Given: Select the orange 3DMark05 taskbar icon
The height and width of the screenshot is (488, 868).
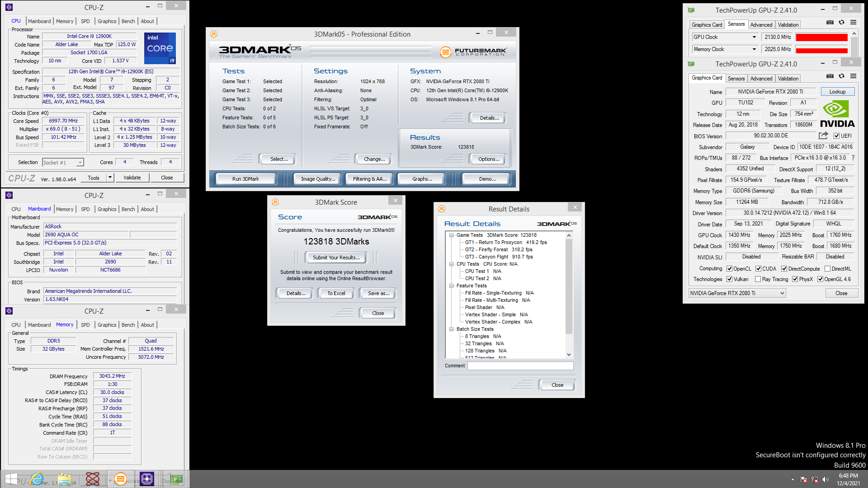Looking at the screenshot, I should [x=120, y=479].
